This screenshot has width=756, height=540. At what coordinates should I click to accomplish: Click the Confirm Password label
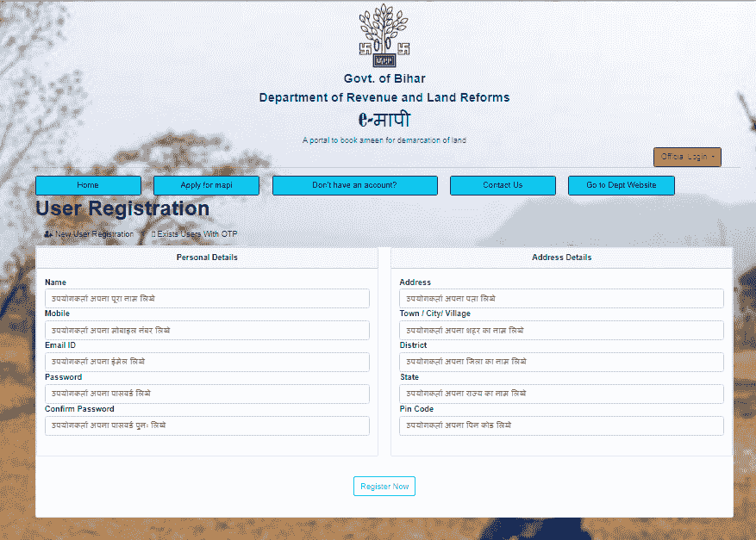tap(79, 409)
